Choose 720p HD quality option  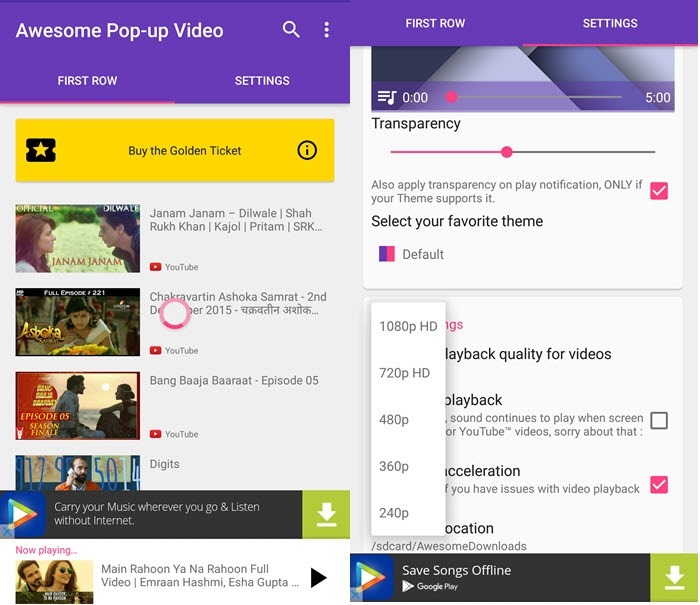(x=408, y=373)
